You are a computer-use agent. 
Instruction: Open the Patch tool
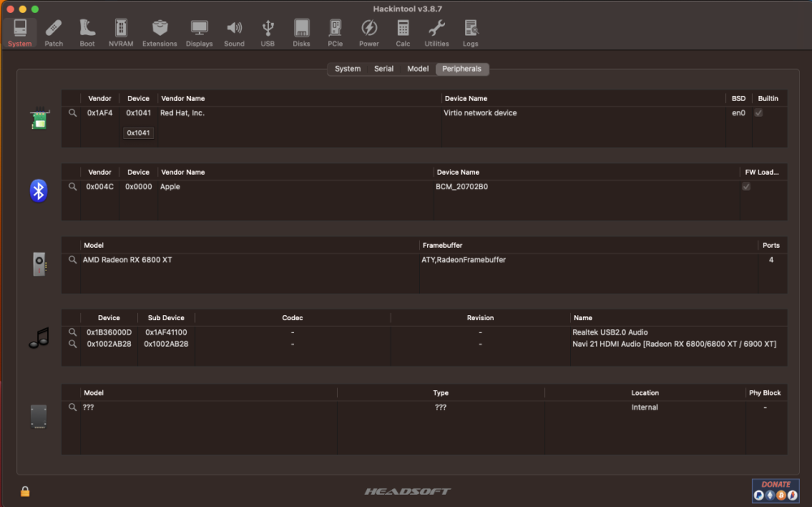[x=54, y=32]
